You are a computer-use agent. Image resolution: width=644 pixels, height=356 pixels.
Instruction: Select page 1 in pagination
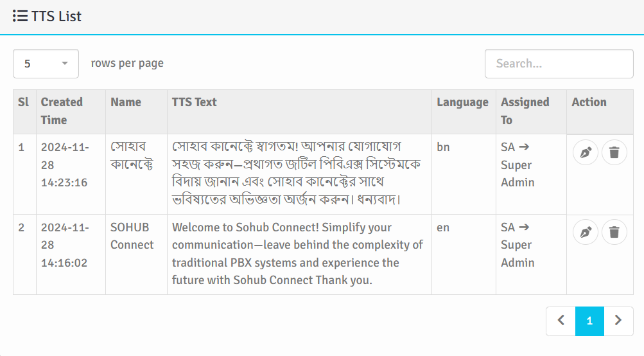coord(589,321)
